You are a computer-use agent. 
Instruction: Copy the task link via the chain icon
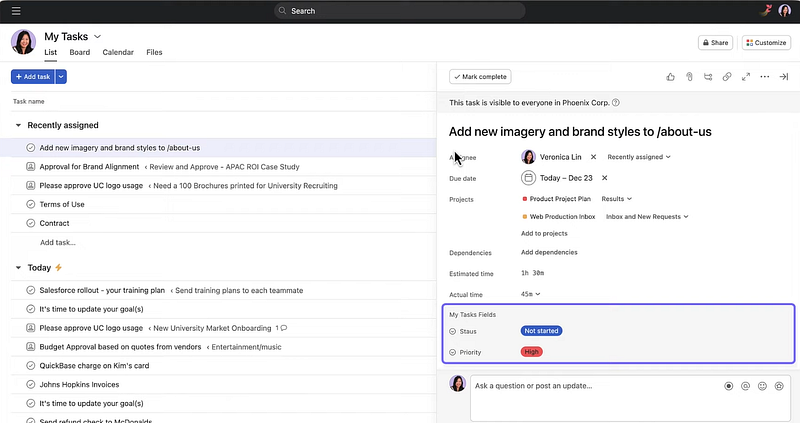[727, 76]
